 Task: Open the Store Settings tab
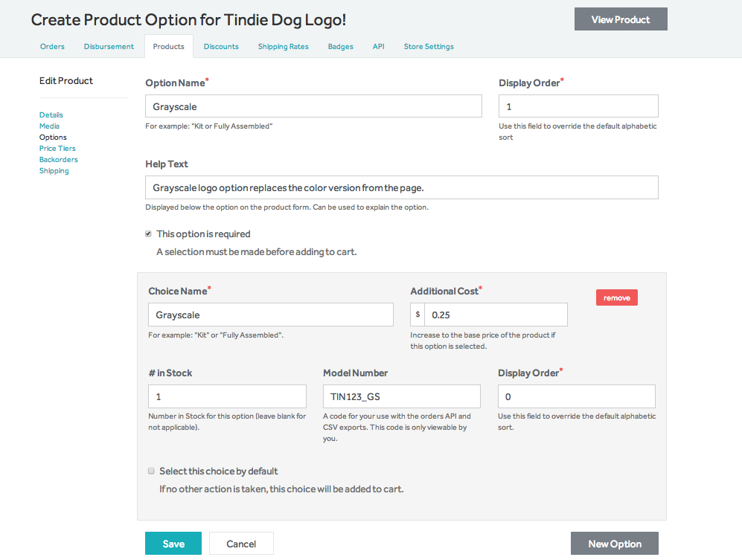click(429, 47)
